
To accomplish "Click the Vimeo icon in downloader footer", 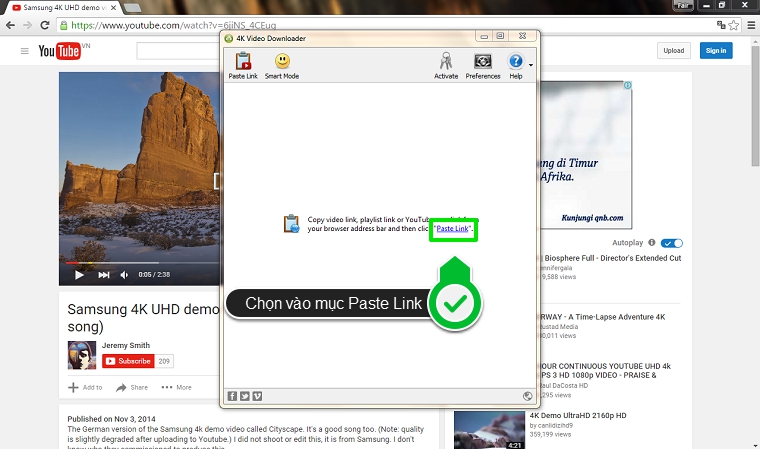I will click(x=257, y=396).
